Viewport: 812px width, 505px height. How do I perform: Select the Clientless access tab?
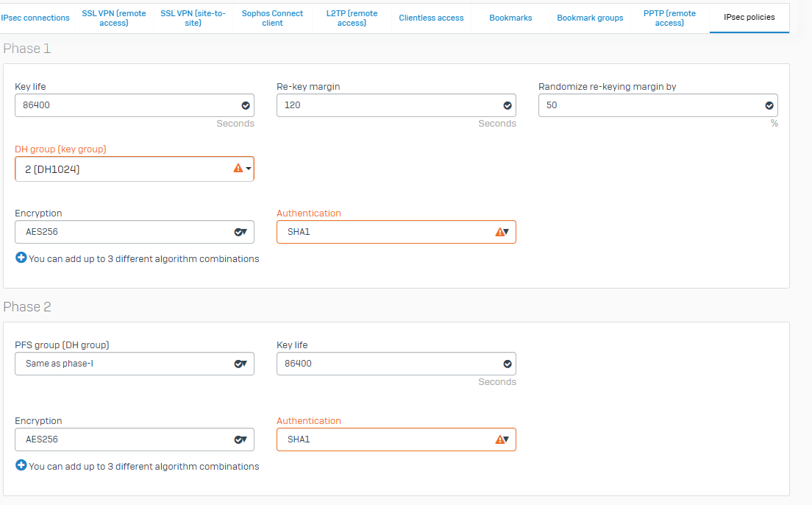431,18
